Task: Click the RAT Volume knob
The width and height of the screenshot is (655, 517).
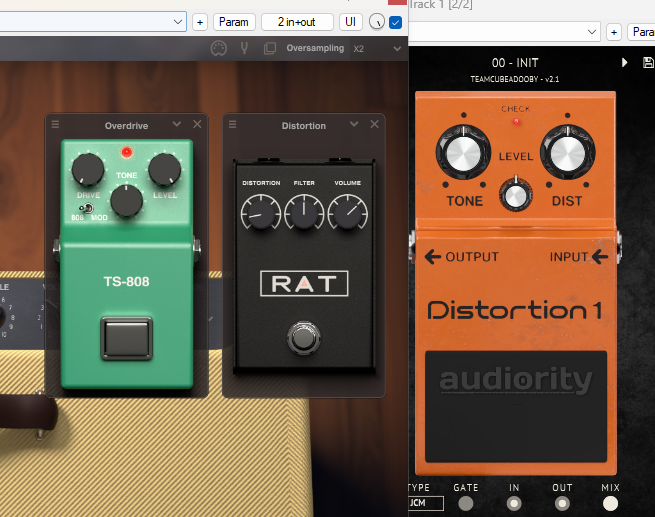Action: 348,213
